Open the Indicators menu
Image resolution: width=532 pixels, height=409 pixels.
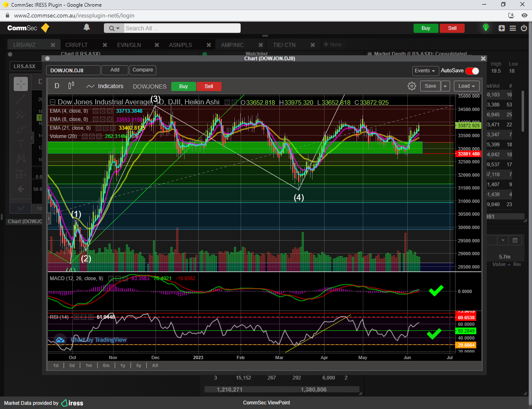105,86
